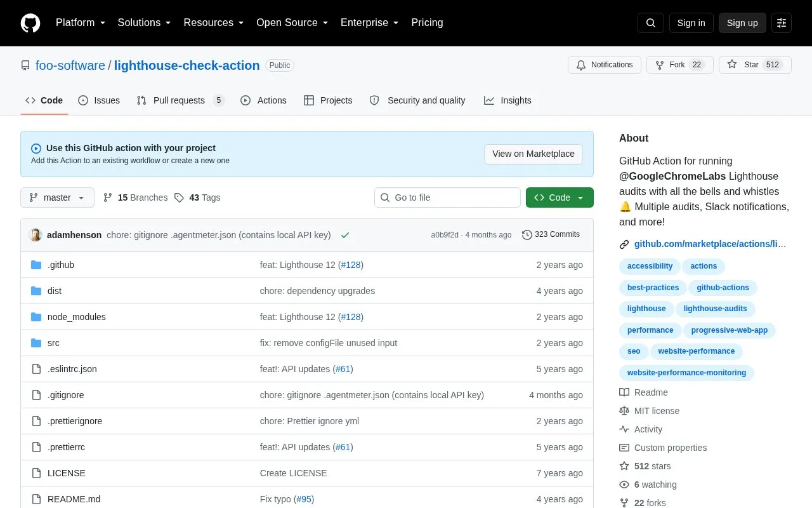Open 15 Branches link
Viewport: 812px width, 508px height.
pyautogui.click(x=135, y=197)
